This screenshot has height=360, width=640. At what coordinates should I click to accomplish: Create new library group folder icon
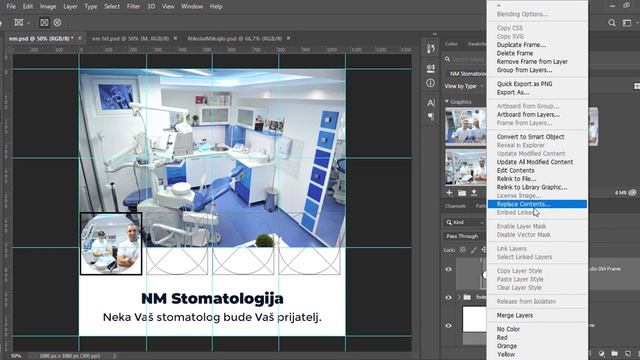click(x=462, y=193)
